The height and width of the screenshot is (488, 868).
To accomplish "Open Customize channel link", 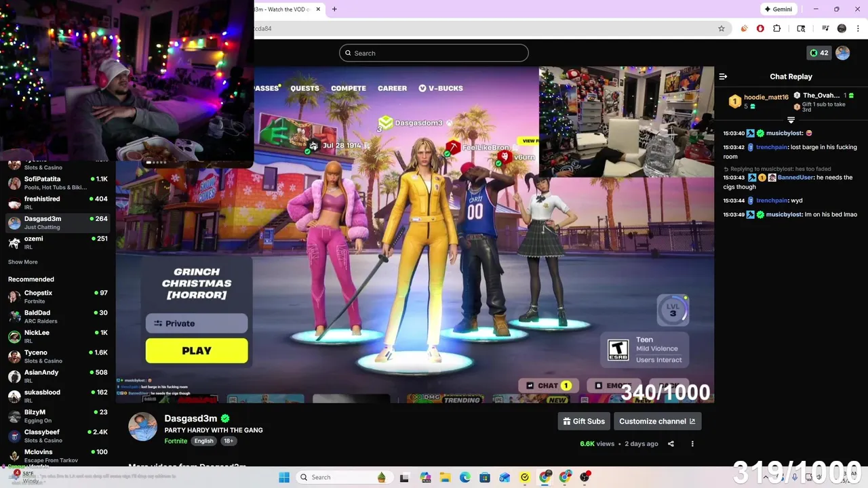I will (x=657, y=421).
